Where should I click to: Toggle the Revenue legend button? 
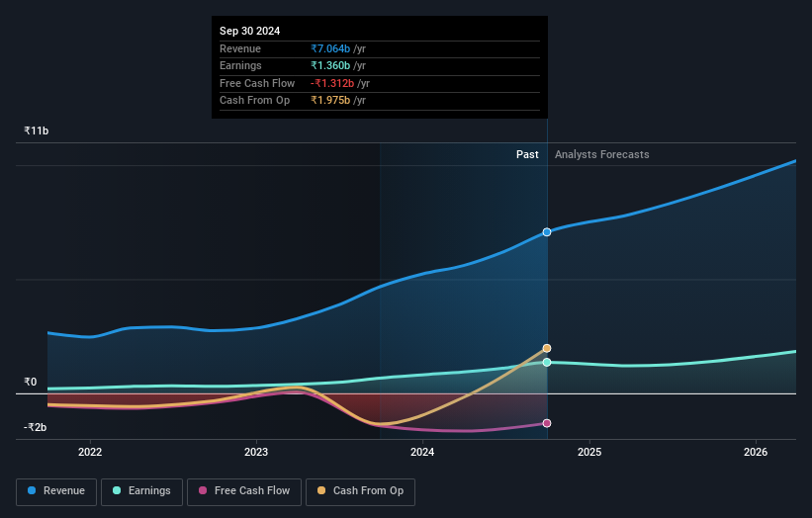[56, 491]
